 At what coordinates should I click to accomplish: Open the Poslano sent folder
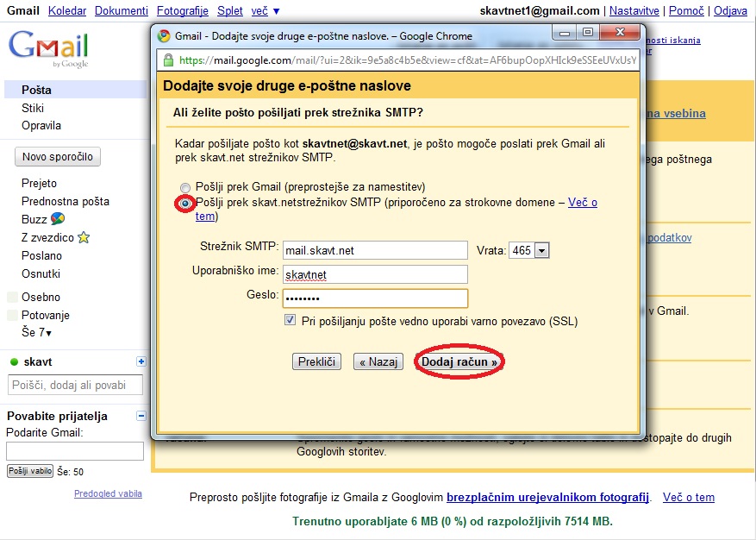(42, 255)
